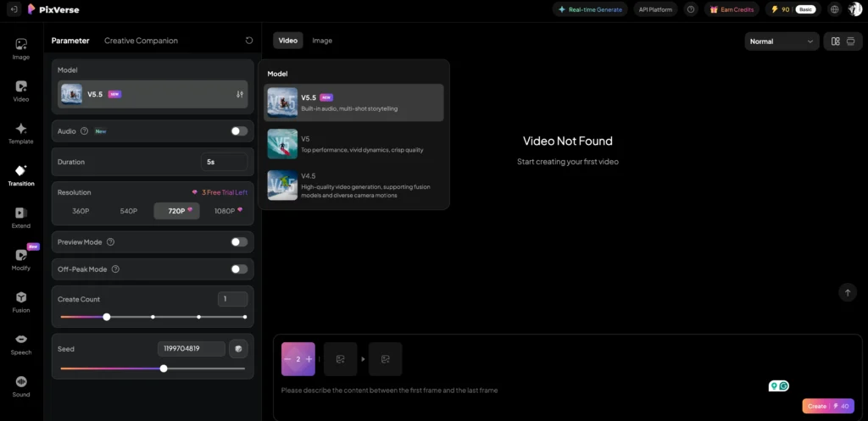Open the API Platform link
Image resolution: width=868 pixels, height=421 pixels.
(x=656, y=9)
